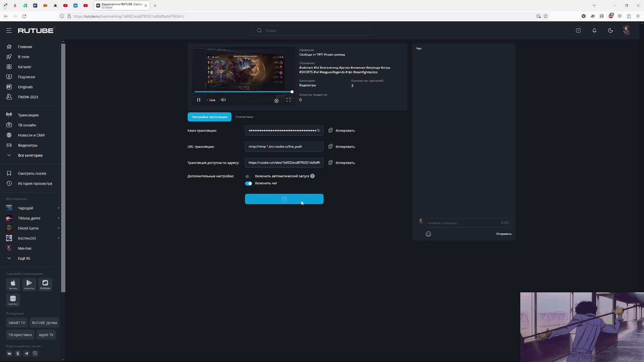
Task: Pause the live stream preview
Action: (199, 100)
